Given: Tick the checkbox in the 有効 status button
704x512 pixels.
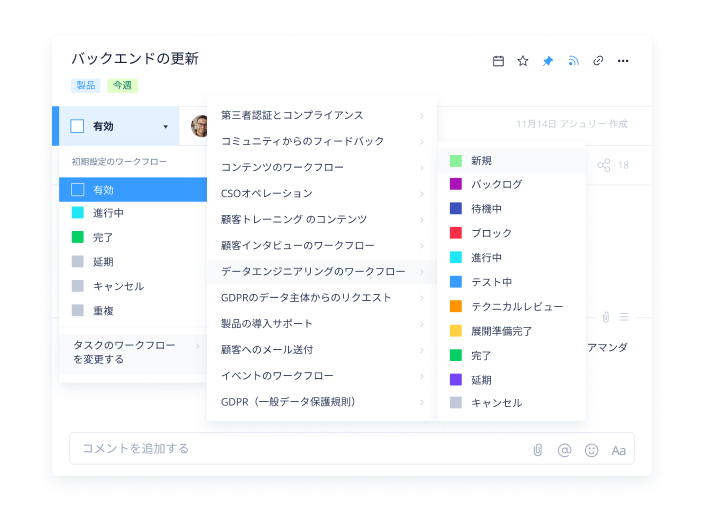Looking at the screenshot, I should [x=77, y=126].
